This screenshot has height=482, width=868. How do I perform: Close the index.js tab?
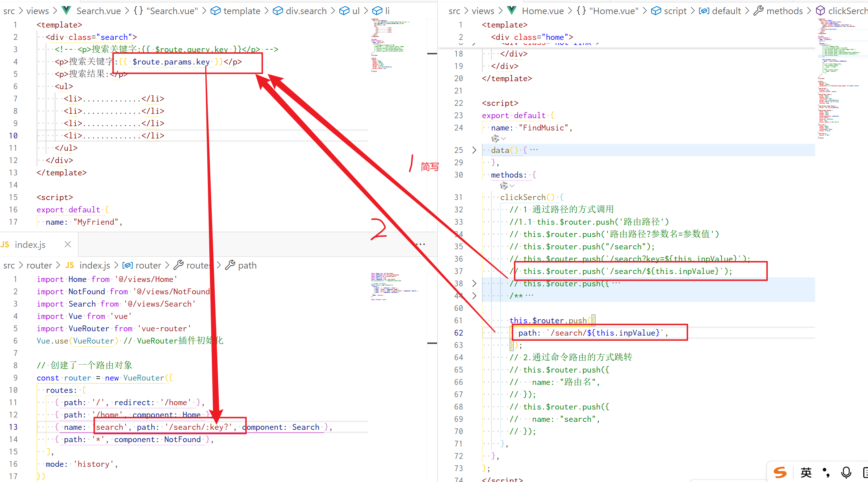pyautogui.click(x=67, y=245)
